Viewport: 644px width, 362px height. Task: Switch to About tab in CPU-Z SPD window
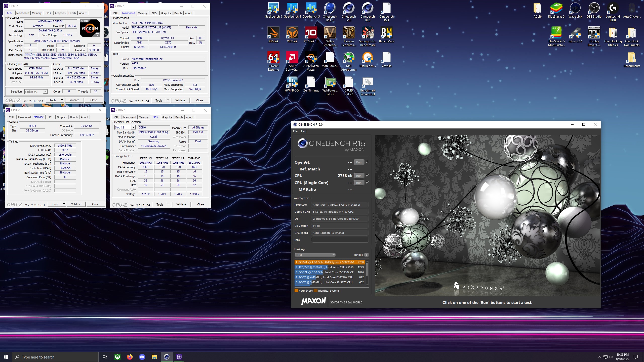(190, 117)
